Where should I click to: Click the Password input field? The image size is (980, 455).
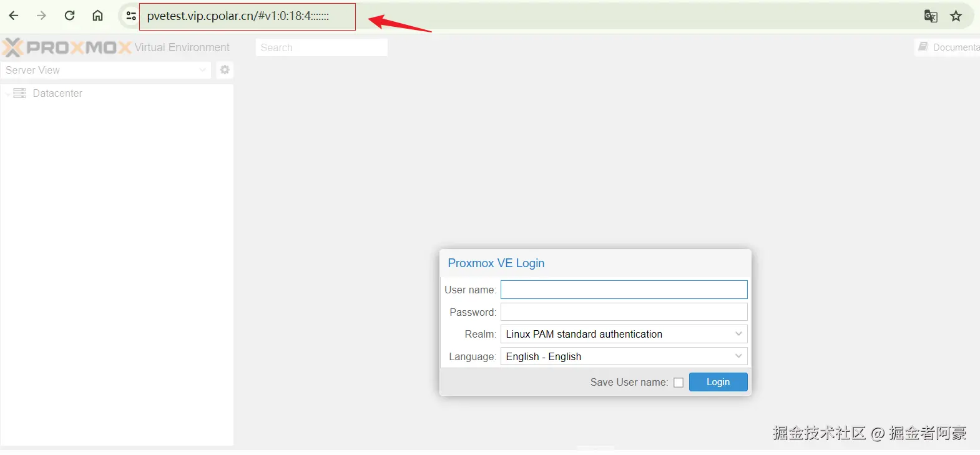pyautogui.click(x=624, y=312)
